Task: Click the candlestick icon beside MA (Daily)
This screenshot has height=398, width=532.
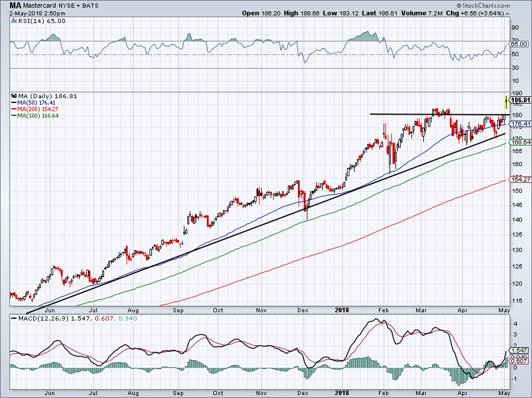Action: click(14, 96)
